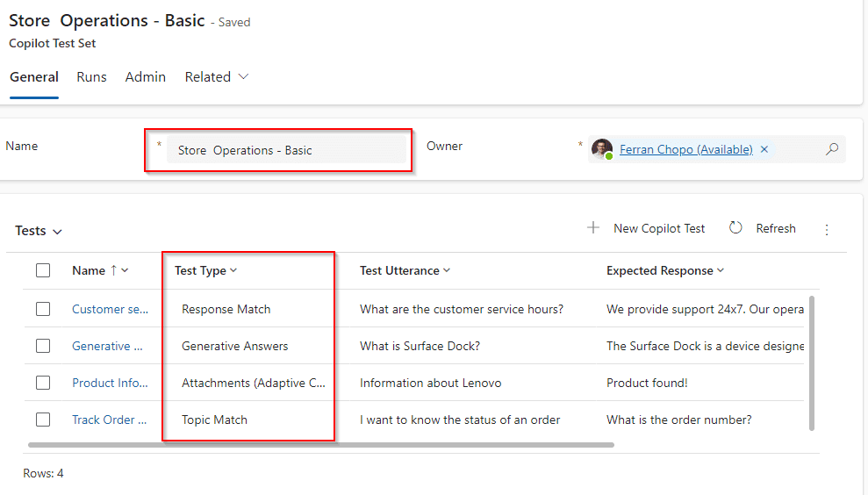
Task: Open the vertical ellipsis more commands menu
Action: click(x=827, y=229)
